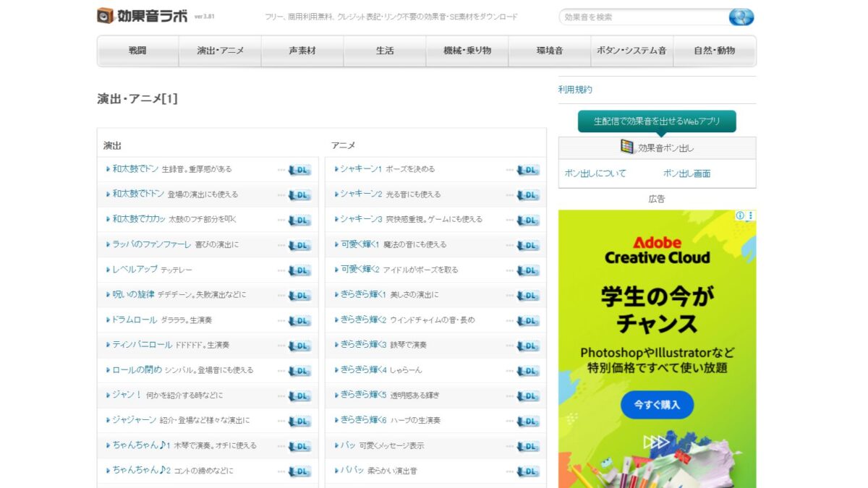Switch to the 声素材 category
868x488 pixels.
302,51
